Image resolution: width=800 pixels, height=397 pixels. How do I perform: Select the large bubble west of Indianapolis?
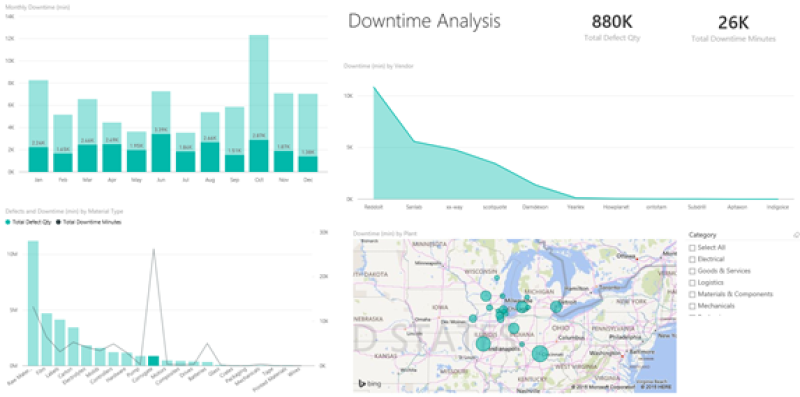click(483, 343)
